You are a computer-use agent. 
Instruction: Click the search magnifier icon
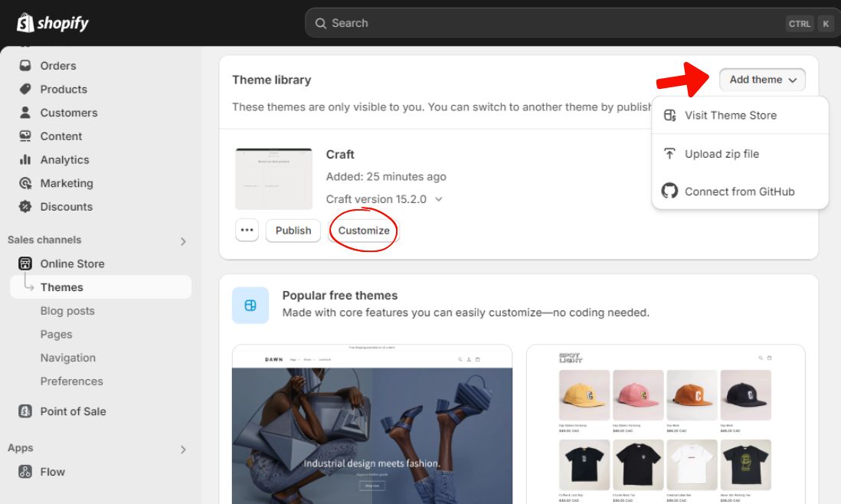pyautogui.click(x=321, y=23)
